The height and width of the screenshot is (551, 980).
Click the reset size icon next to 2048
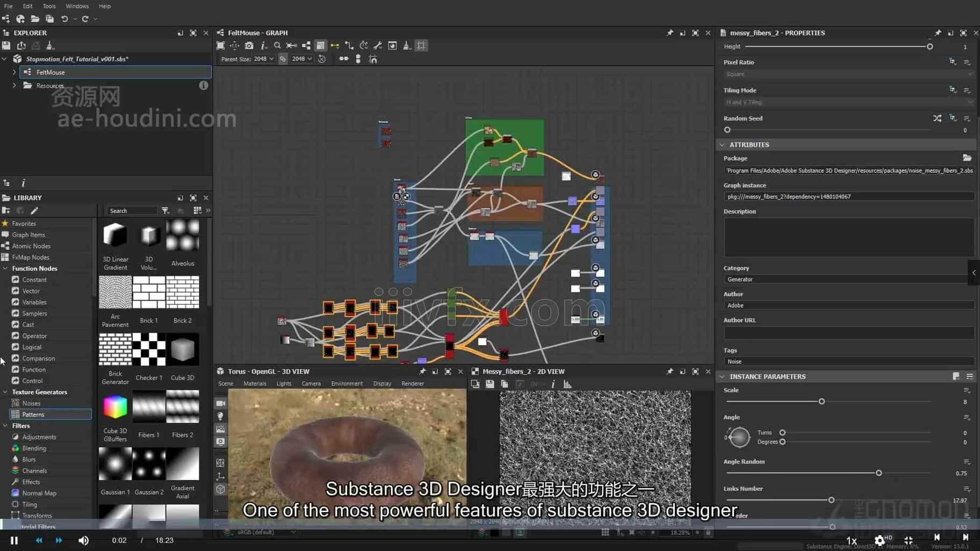coord(322,59)
